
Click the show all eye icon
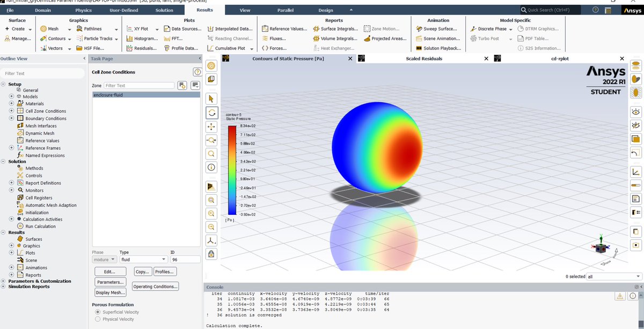[636, 112]
